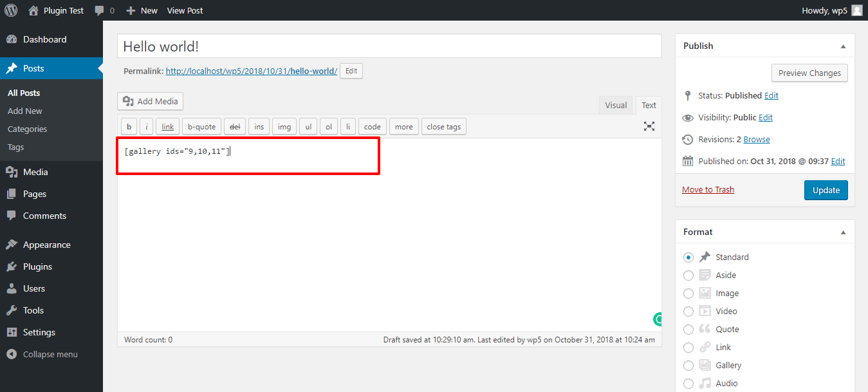Click the Tools wrench icon
Viewport: 868px width, 392px height.
(x=12, y=310)
